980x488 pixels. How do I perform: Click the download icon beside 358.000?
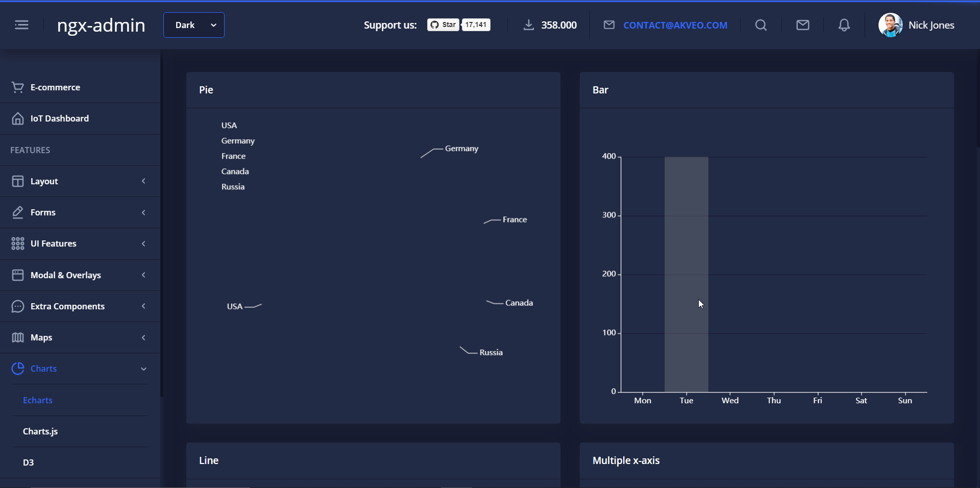tap(529, 25)
